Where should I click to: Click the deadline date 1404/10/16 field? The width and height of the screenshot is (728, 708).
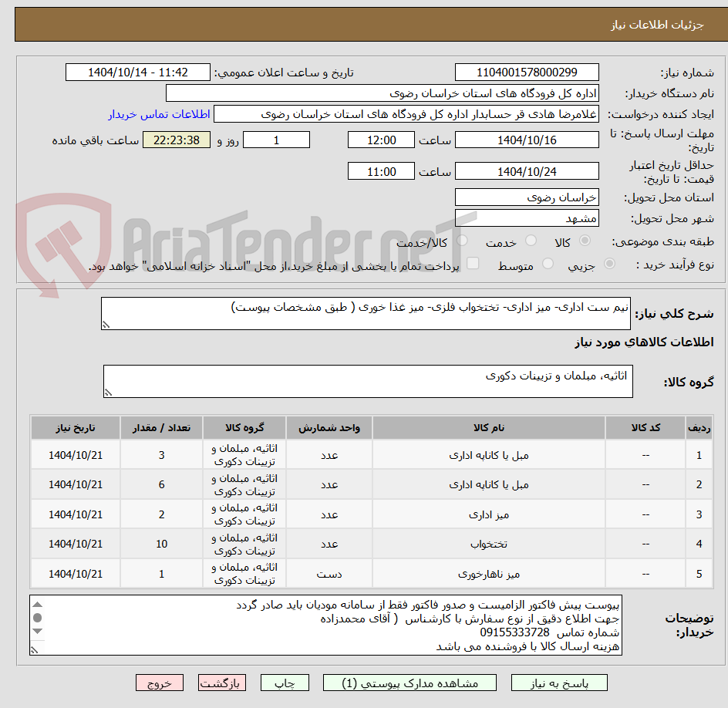[527, 140]
